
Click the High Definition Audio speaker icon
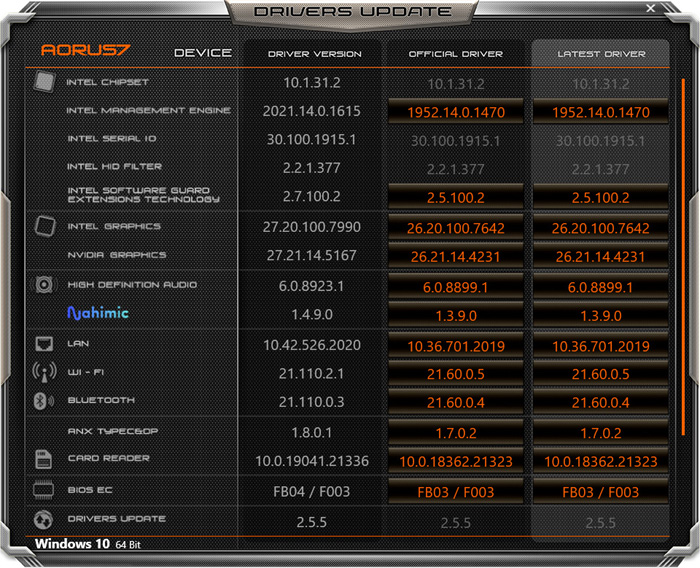coord(44,284)
